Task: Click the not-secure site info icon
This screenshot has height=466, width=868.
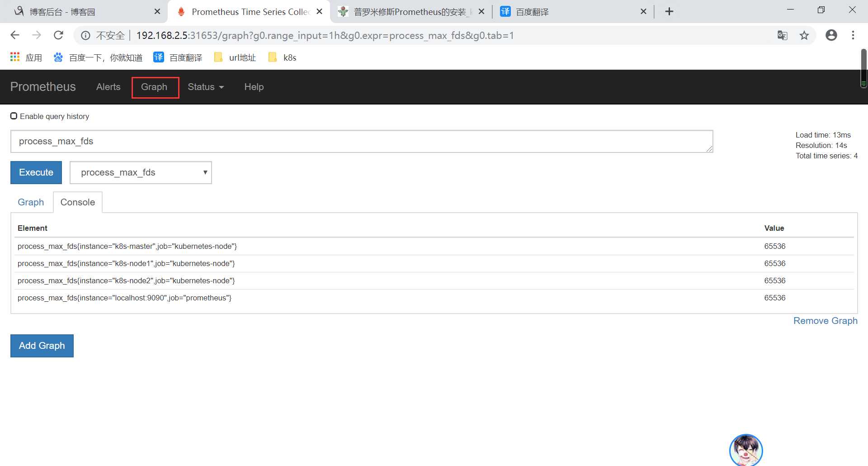Action: tap(85, 35)
